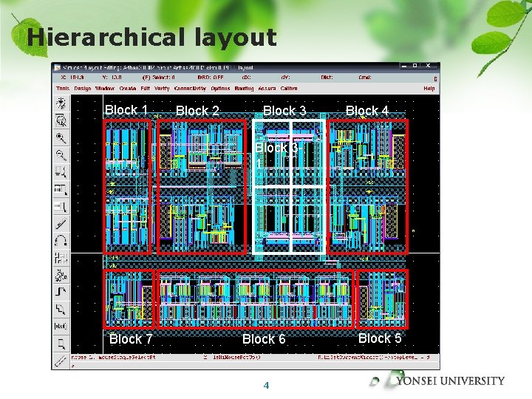Viewport: 532px width, 399px height.
Task: Open the Connectivity menu
Action: tap(190, 89)
